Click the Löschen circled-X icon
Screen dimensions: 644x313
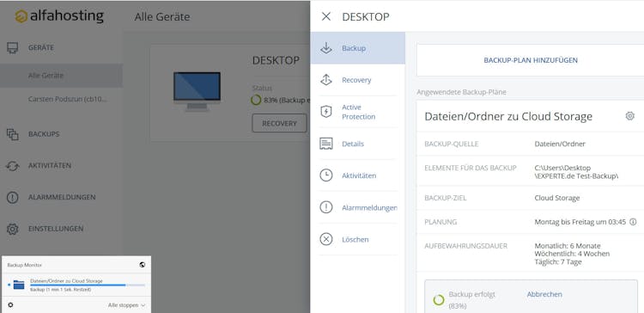click(326, 239)
